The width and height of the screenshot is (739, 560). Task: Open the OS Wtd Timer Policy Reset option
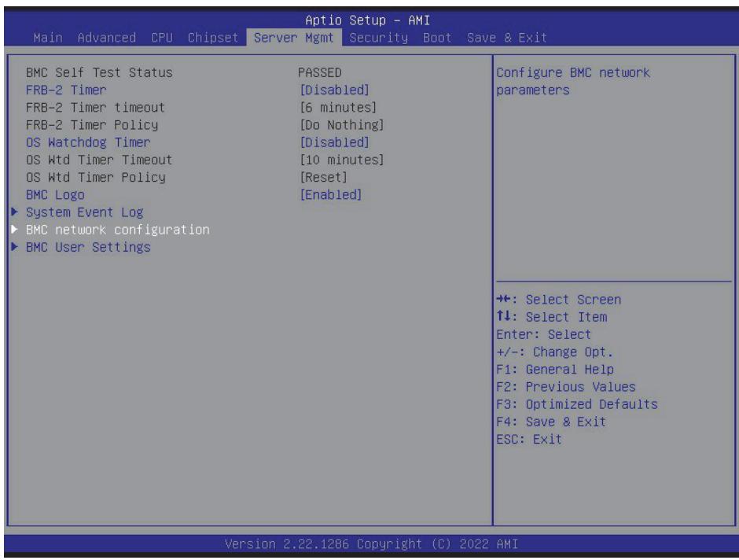[x=323, y=177]
